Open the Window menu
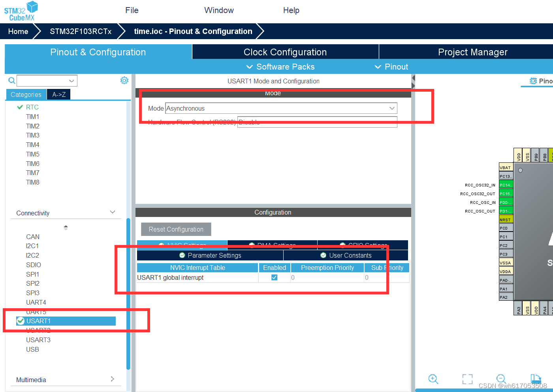This screenshot has width=553, height=392. 219,10
